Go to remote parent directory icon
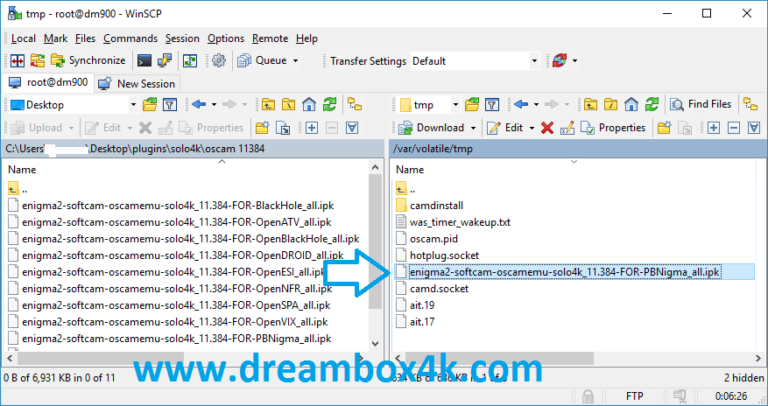The image size is (768, 406). [591, 104]
